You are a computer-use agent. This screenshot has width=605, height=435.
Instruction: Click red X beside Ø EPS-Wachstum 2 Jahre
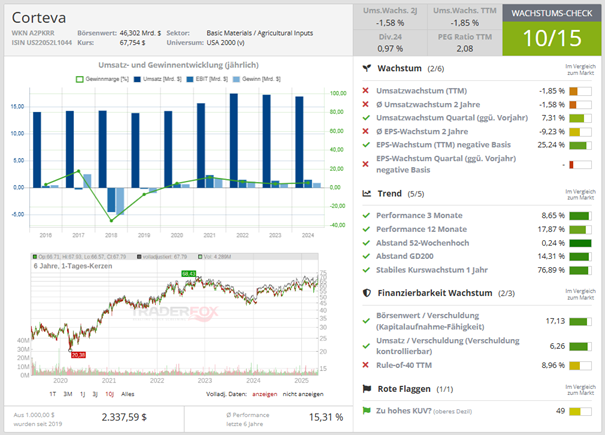click(x=366, y=131)
